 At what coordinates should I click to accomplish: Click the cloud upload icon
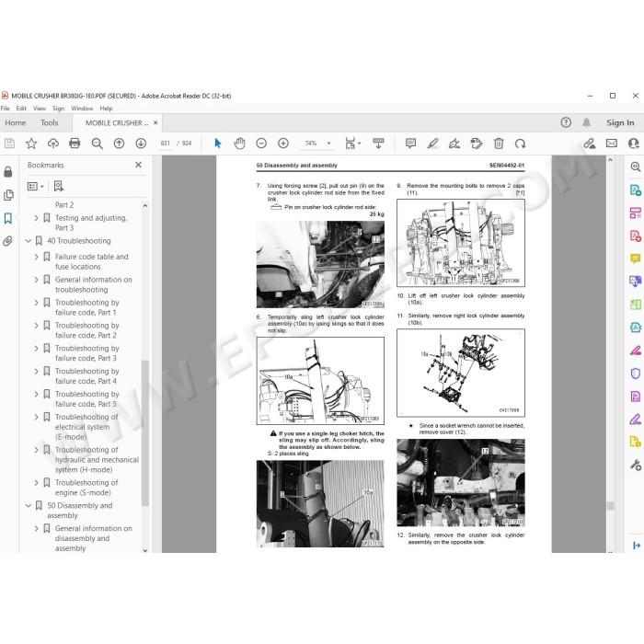pos(53,144)
